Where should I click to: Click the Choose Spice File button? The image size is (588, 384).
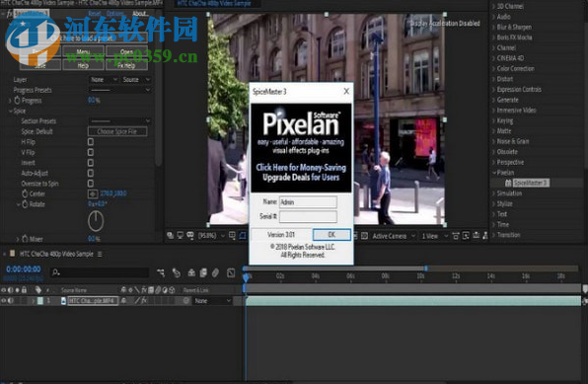click(x=117, y=131)
